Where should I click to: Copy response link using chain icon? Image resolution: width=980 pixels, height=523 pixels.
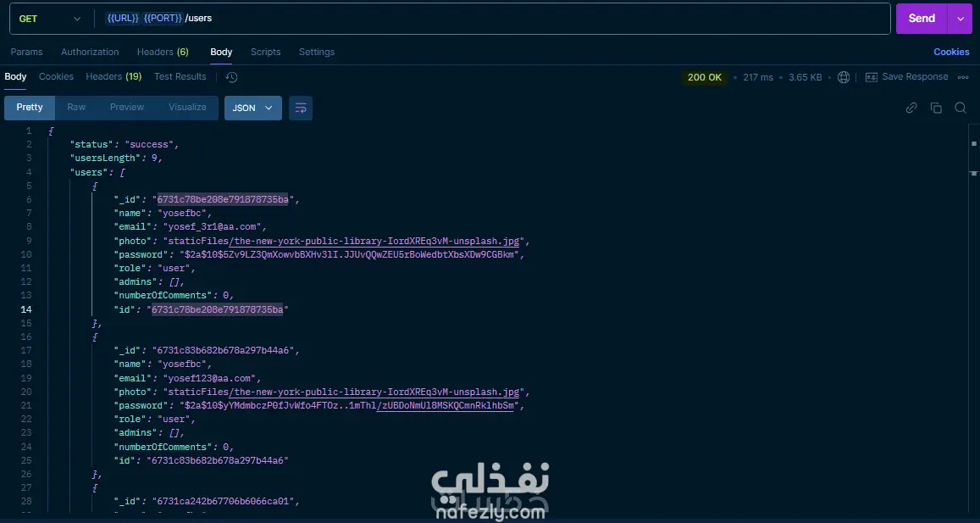[x=911, y=108]
